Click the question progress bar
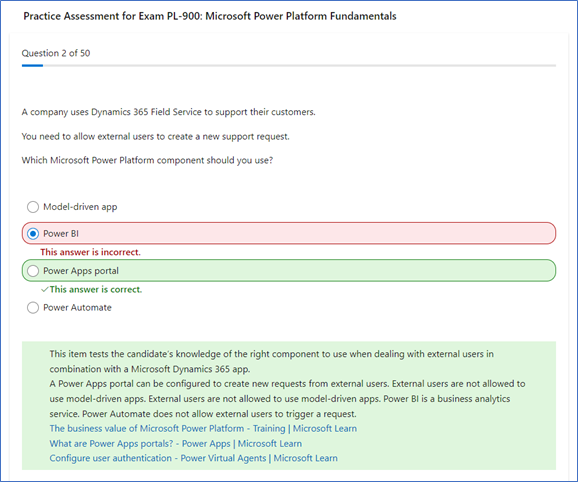 pyautogui.click(x=289, y=66)
